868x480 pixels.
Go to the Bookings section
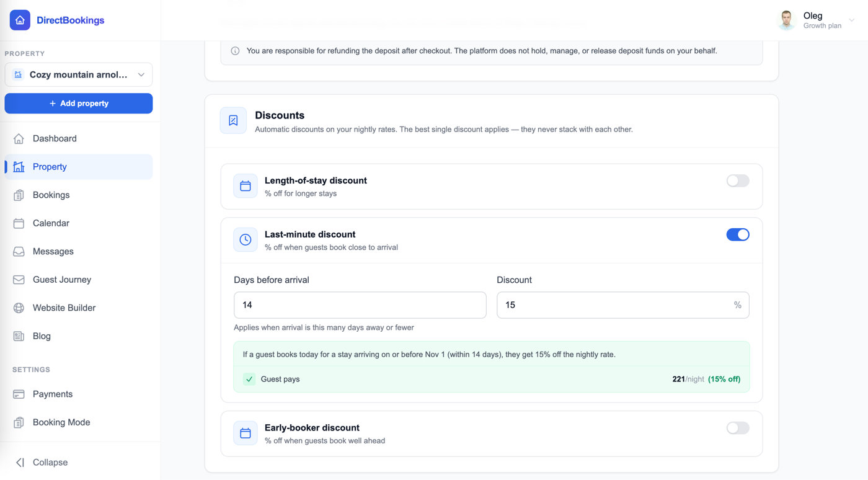pyautogui.click(x=79, y=195)
